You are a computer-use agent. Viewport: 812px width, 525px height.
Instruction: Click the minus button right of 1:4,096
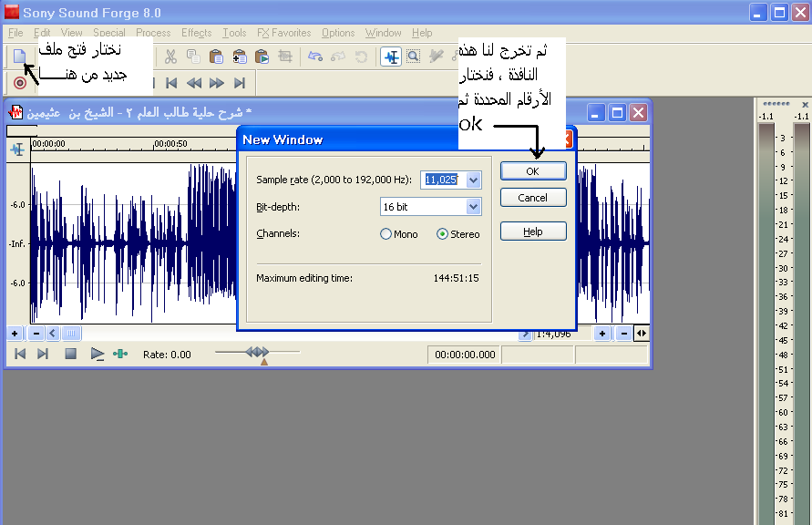point(624,334)
